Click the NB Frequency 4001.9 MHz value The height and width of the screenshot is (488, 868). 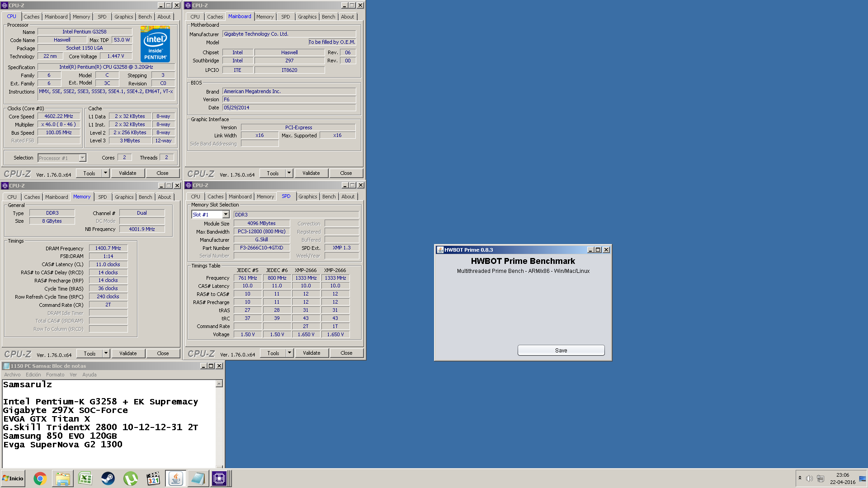point(142,230)
